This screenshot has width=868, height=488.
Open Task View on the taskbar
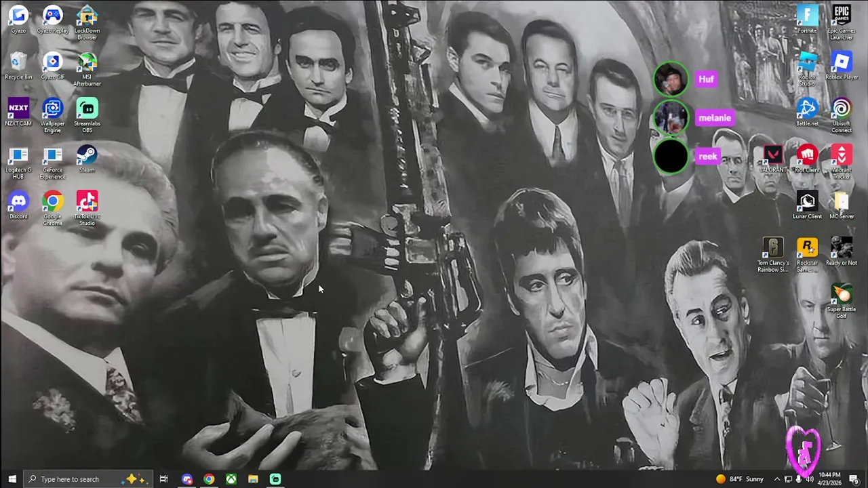tap(163, 479)
